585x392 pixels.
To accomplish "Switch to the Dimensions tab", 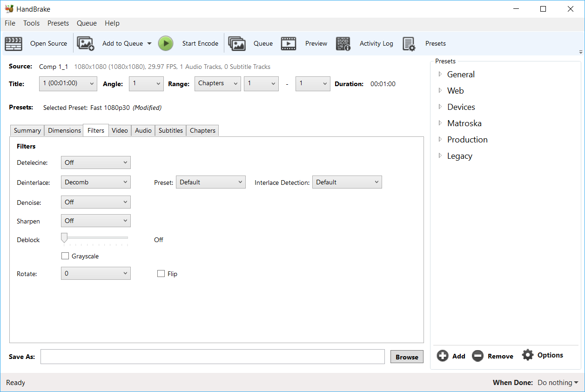I will (x=64, y=131).
